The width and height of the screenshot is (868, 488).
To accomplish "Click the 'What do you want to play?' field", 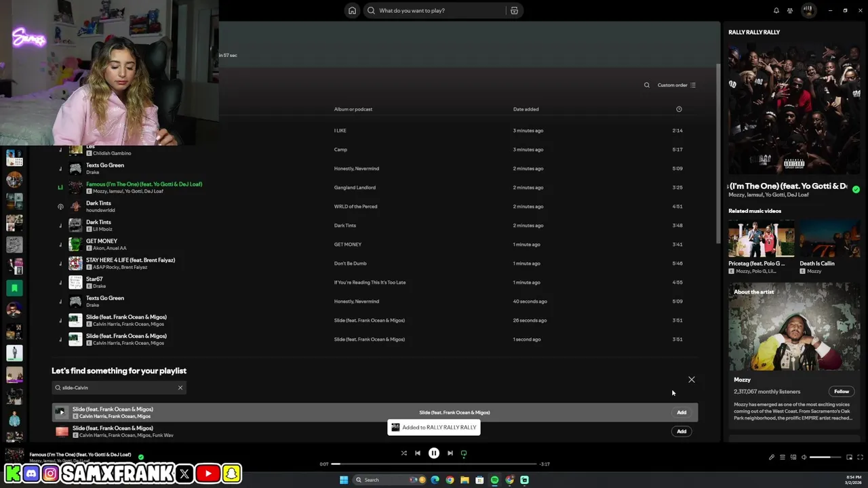I will pos(435,10).
